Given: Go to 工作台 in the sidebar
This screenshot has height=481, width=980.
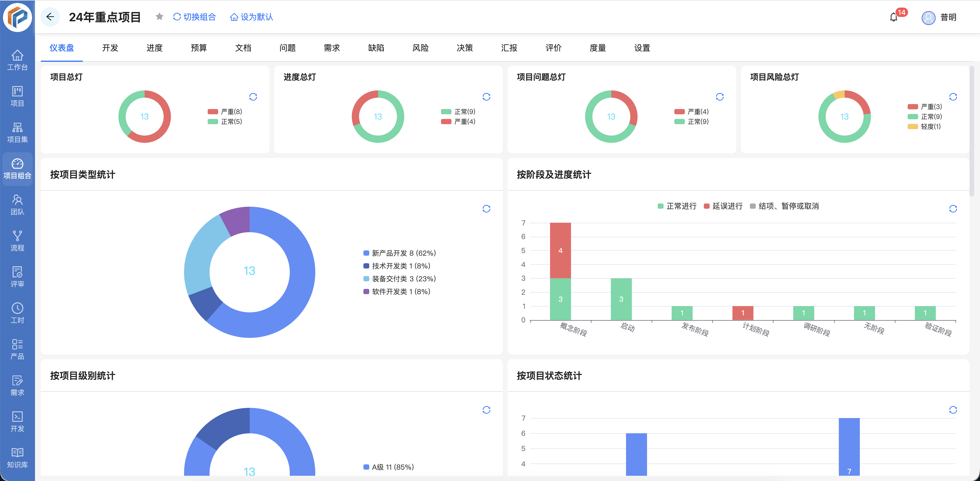Looking at the screenshot, I should point(17,60).
